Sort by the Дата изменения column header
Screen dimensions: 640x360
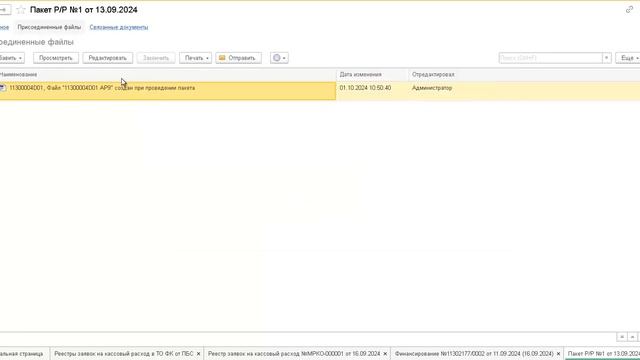click(x=372, y=75)
